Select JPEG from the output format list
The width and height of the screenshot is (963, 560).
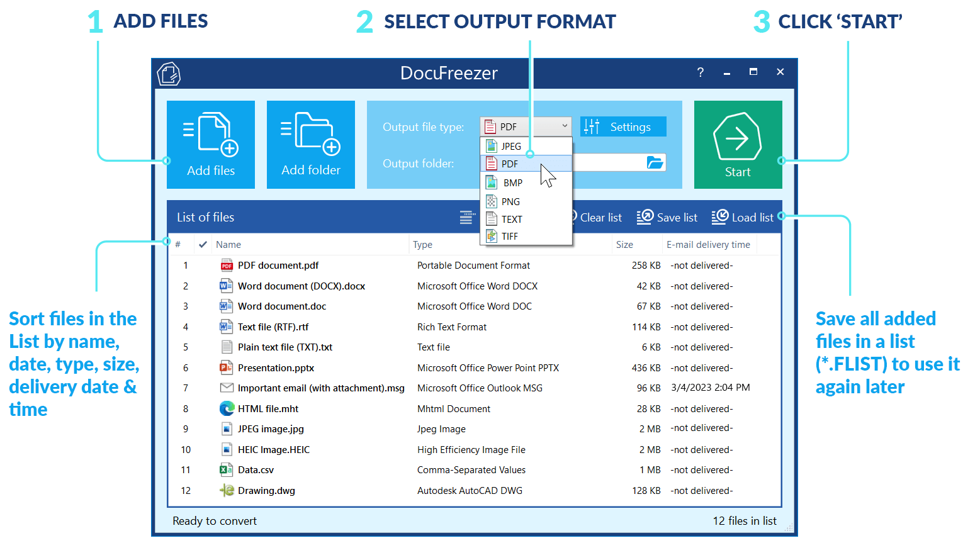511,146
